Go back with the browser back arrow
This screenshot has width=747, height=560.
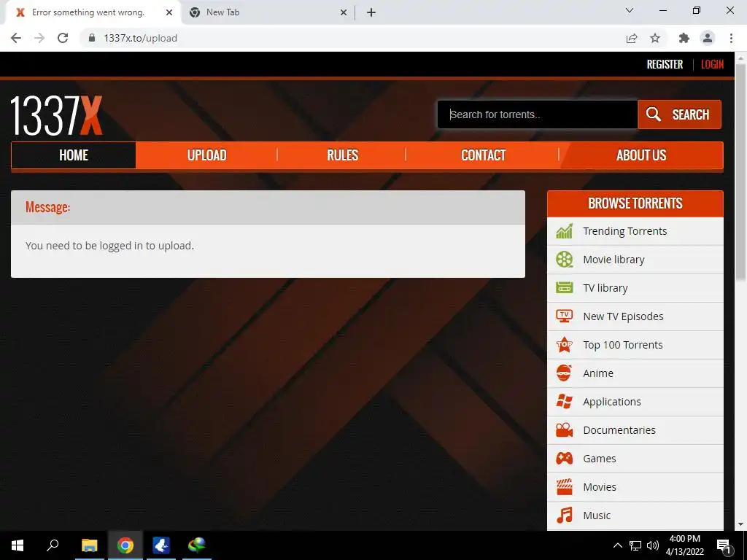pos(16,38)
